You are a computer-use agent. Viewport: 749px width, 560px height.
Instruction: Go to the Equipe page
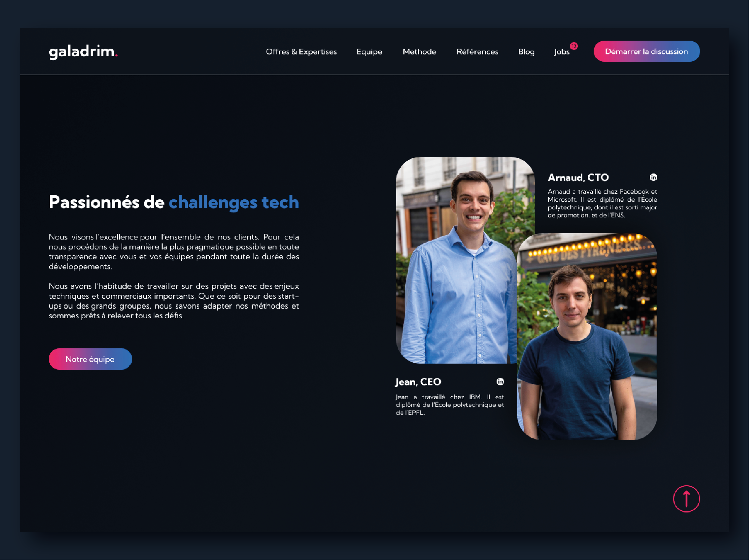(369, 52)
